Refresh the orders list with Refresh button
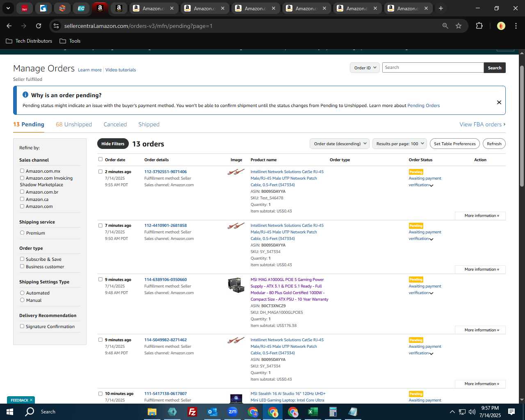This screenshot has height=420, width=525. [494, 144]
